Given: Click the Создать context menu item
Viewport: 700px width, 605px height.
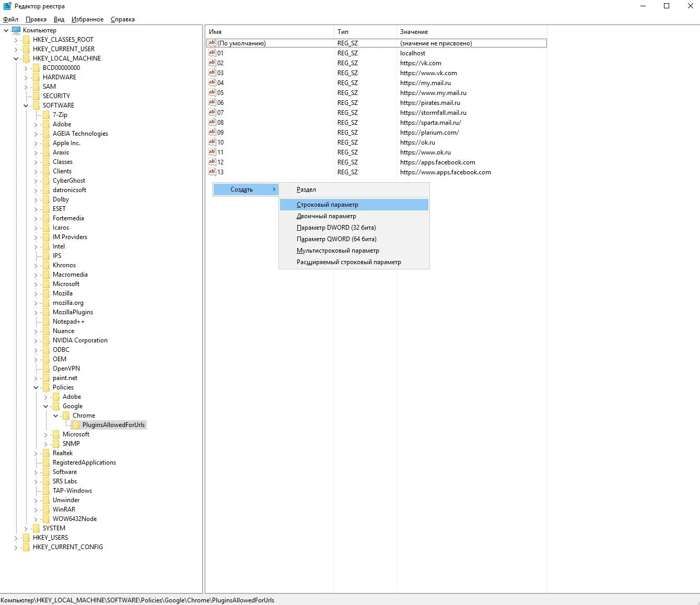Looking at the screenshot, I should pos(246,189).
